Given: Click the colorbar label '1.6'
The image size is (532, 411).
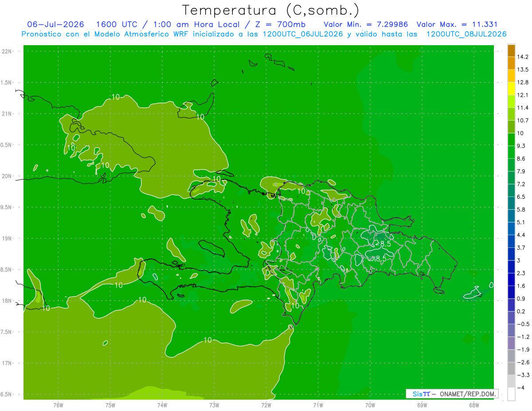Looking at the screenshot, I should pos(521,286).
